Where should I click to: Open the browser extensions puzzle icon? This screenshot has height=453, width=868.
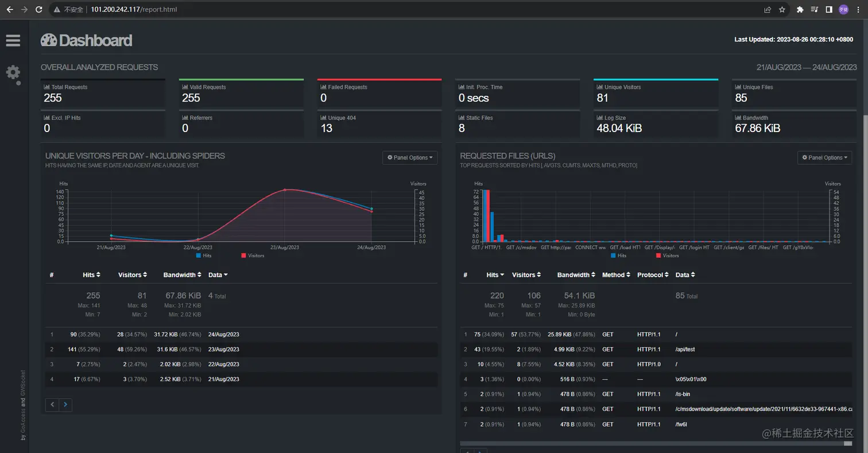click(x=800, y=10)
